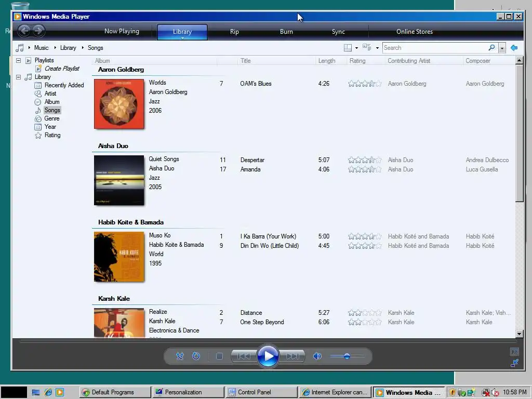Click the Show Desktop quick launch icon

36,392
